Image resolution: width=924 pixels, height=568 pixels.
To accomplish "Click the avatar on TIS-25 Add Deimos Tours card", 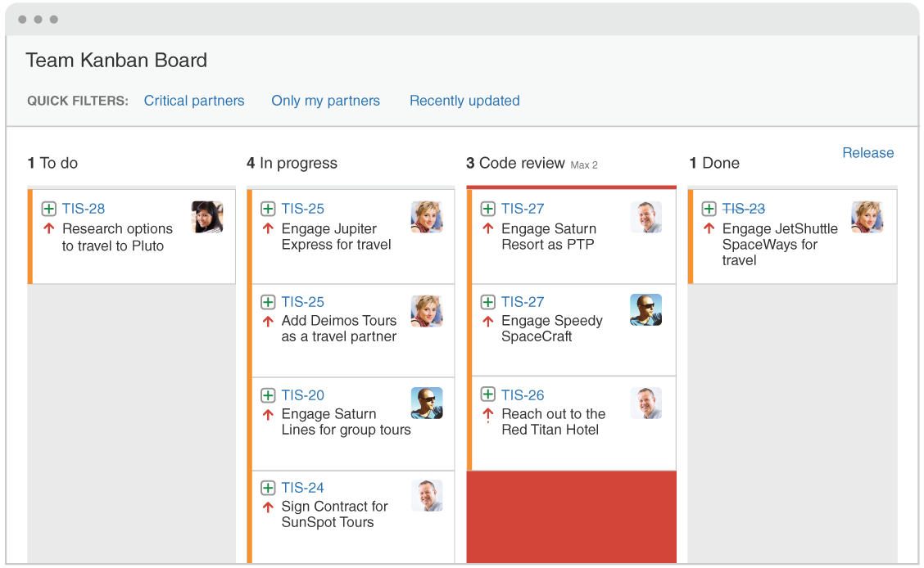I will (x=427, y=309).
